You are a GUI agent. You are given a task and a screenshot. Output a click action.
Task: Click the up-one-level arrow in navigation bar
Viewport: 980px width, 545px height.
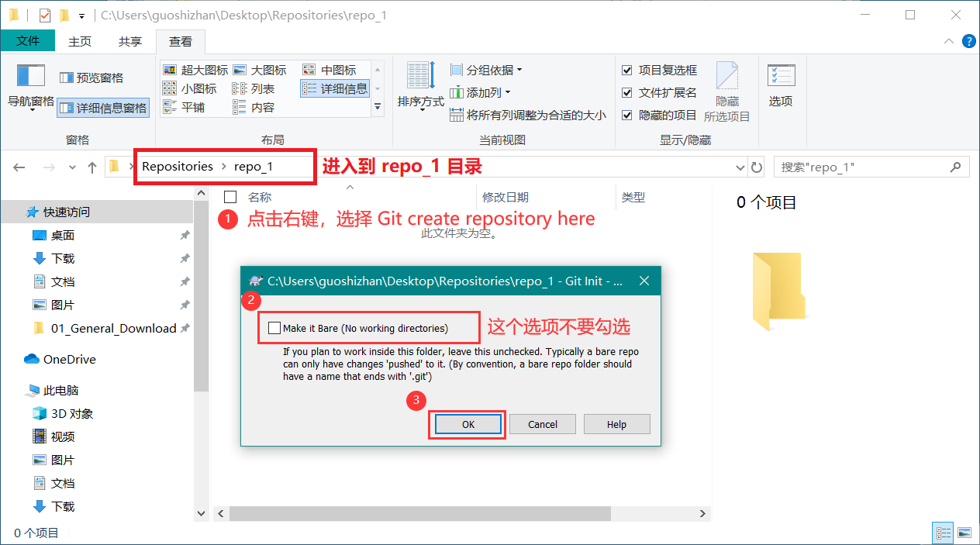point(92,167)
